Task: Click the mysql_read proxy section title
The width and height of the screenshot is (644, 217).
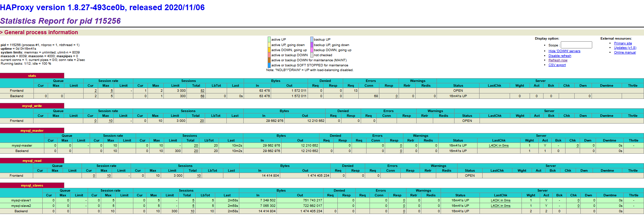Action: point(32,161)
